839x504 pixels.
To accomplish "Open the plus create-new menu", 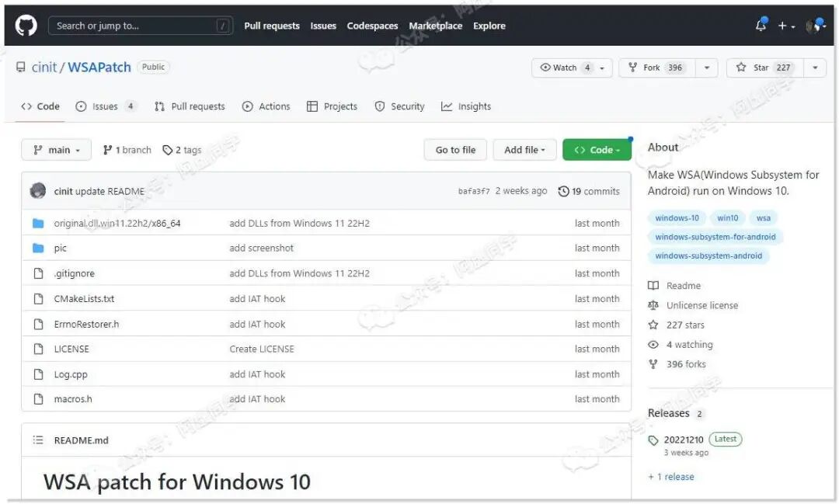I will point(786,26).
